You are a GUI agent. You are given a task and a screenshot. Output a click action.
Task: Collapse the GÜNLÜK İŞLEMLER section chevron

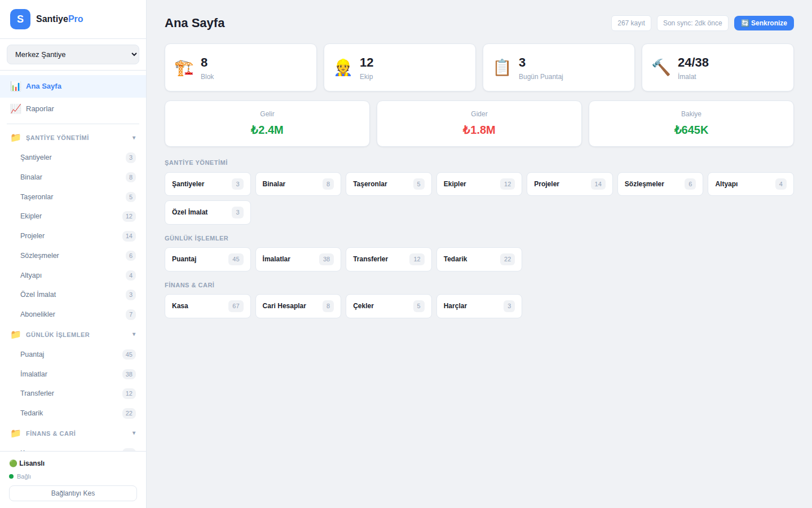pos(134,334)
